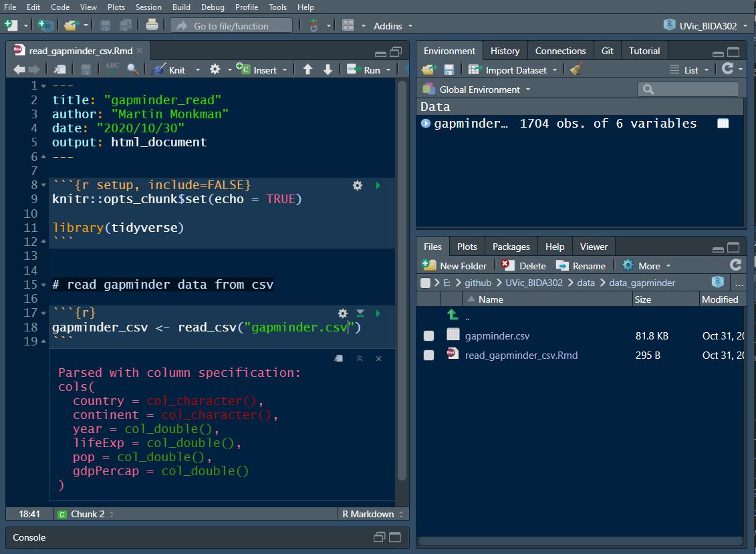Viewport: 756px width, 554px height.
Task: Clear chunk output with the X icon
Action: (x=378, y=359)
